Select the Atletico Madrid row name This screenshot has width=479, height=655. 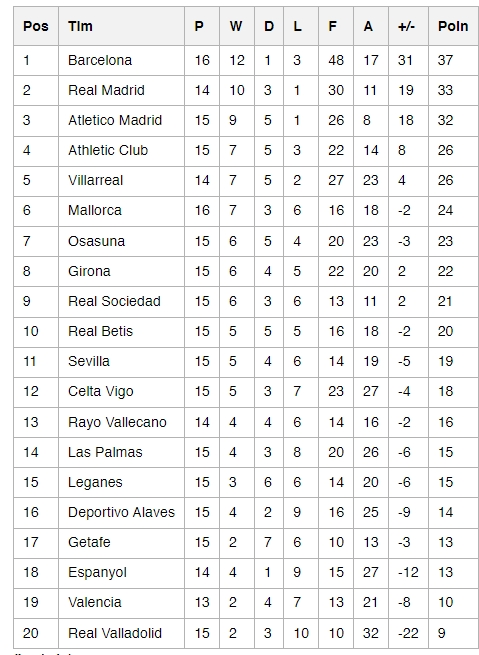pos(115,120)
